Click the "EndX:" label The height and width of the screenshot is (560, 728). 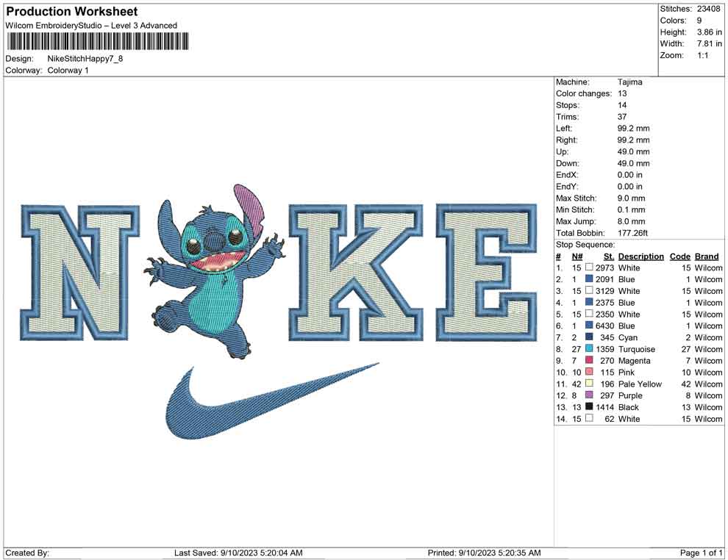[x=568, y=175]
